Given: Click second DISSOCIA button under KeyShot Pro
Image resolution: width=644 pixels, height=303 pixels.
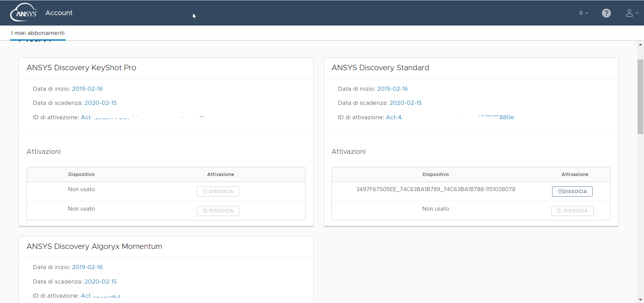Looking at the screenshot, I should point(218,211).
